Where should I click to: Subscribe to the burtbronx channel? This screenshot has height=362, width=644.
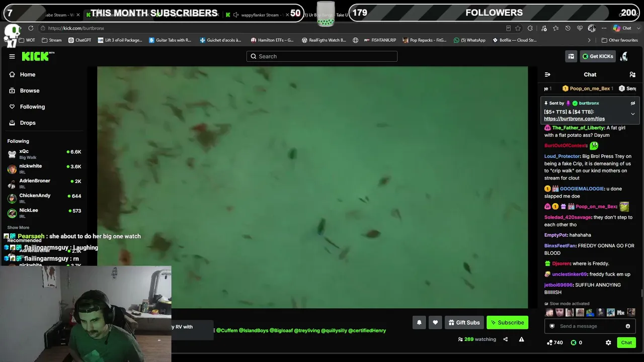coord(507,323)
